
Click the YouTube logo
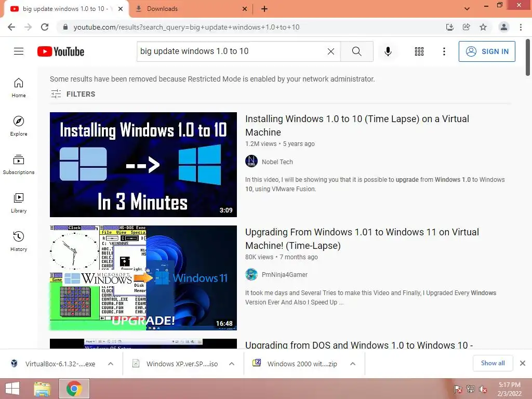[61, 51]
